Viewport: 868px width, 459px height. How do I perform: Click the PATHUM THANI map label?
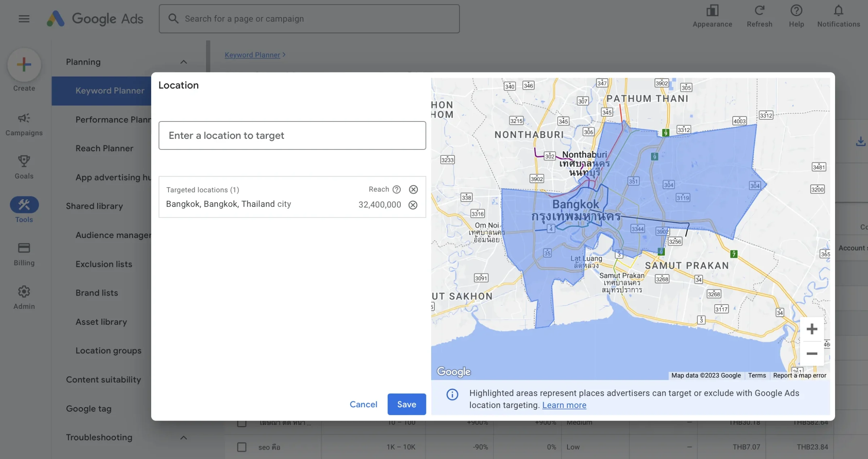tap(647, 98)
